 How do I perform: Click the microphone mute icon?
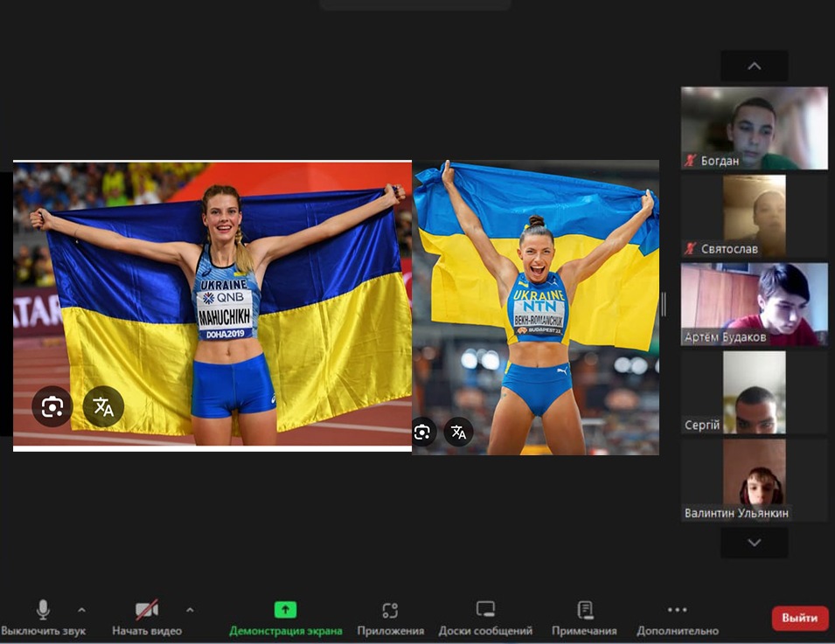point(43,610)
